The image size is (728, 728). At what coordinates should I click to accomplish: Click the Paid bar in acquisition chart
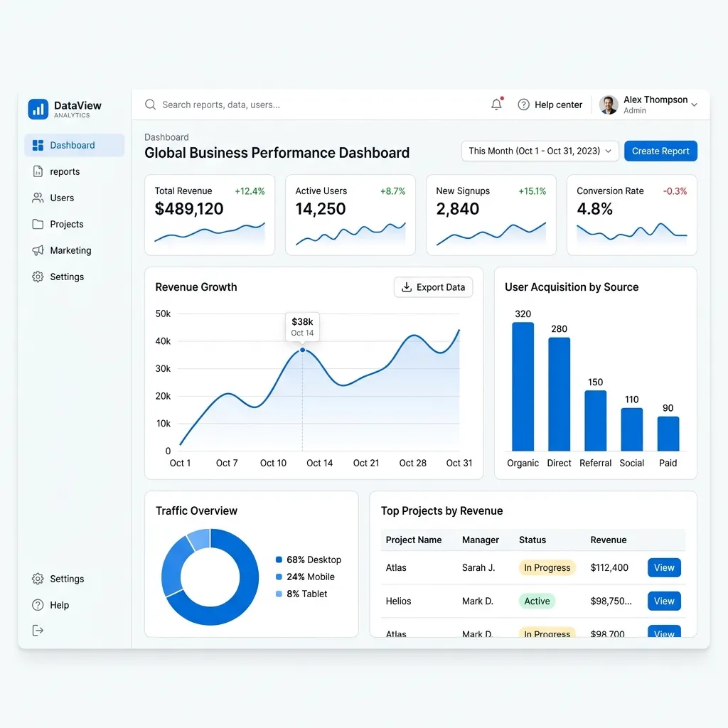tap(668, 434)
